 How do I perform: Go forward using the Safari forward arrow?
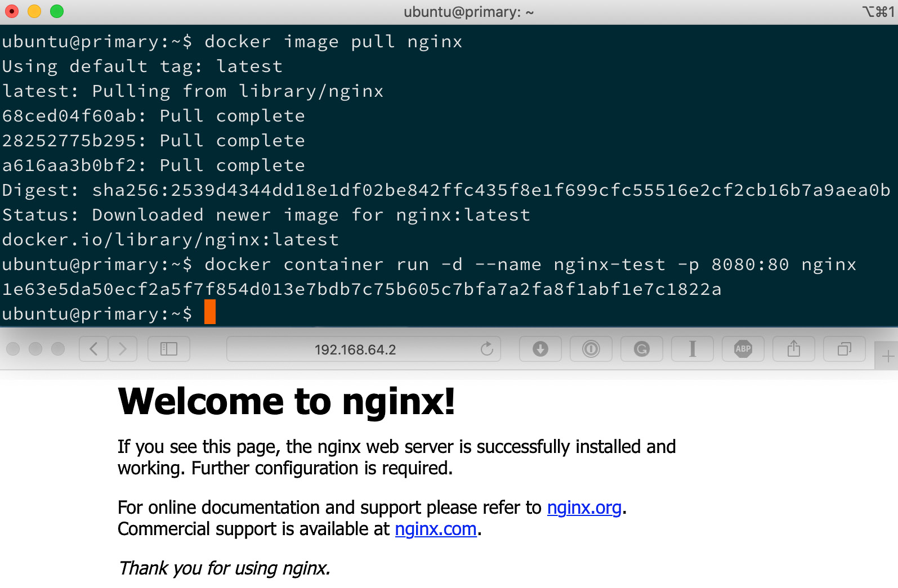[x=122, y=349]
